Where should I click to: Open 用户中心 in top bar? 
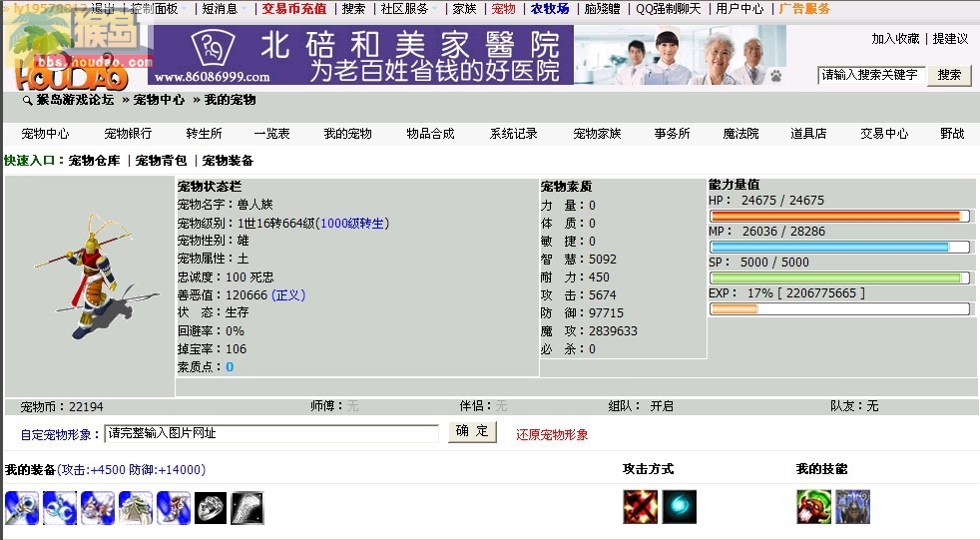[739, 9]
